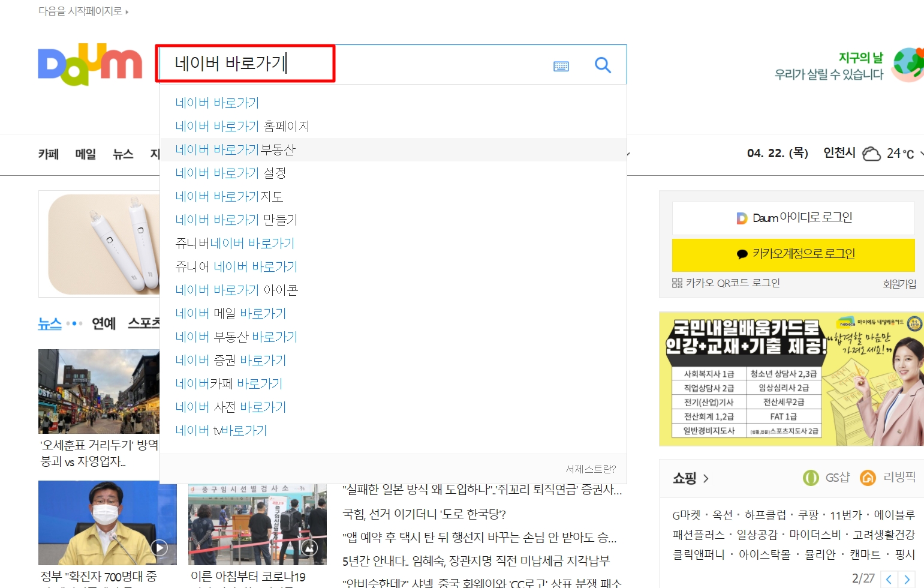The height and width of the screenshot is (588, 924).
Task: Open the virtual keyboard icon in search box
Action: tap(561, 66)
